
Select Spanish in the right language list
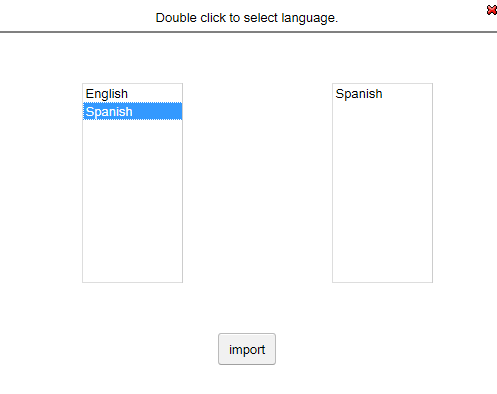pyautogui.click(x=382, y=94)
